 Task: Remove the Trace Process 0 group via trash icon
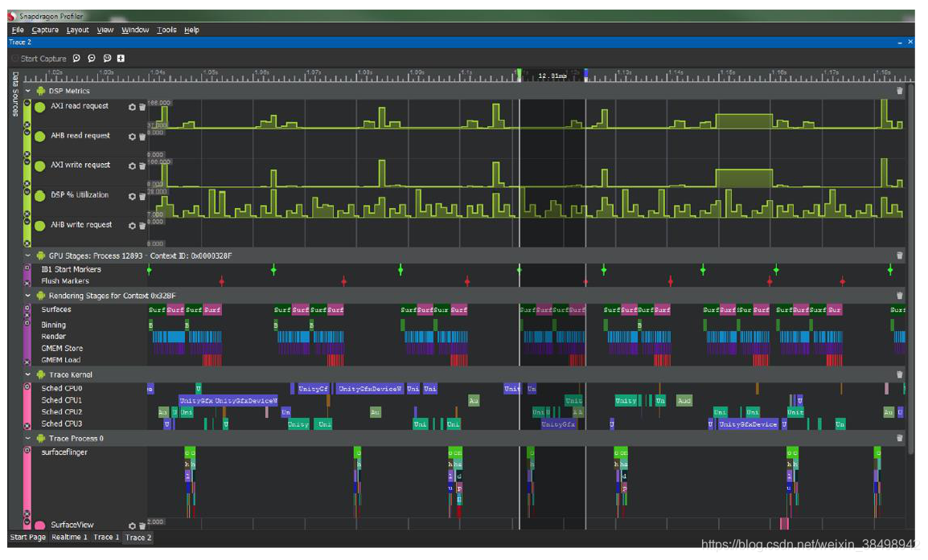click(900, 438)
